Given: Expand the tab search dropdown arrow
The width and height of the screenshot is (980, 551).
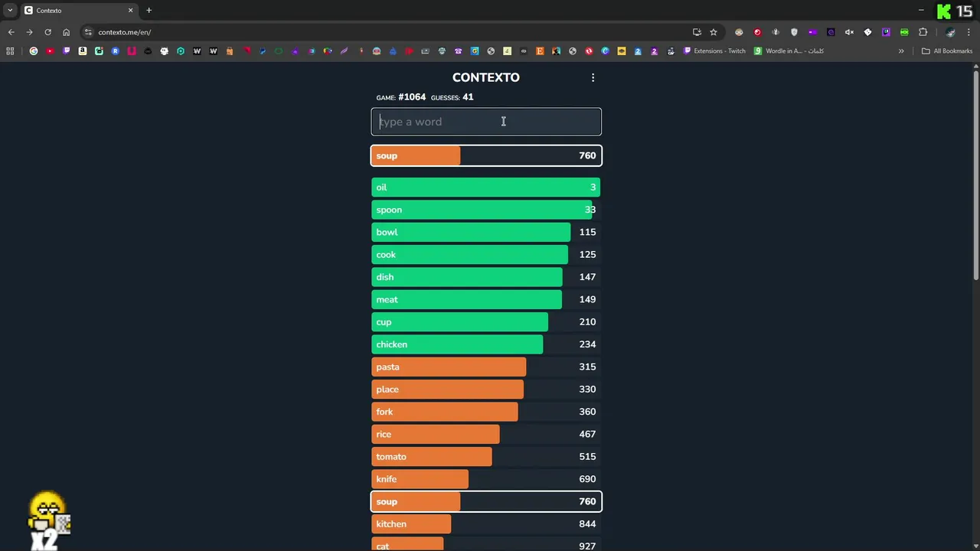Looking at the screenshot, I should 10,11.
